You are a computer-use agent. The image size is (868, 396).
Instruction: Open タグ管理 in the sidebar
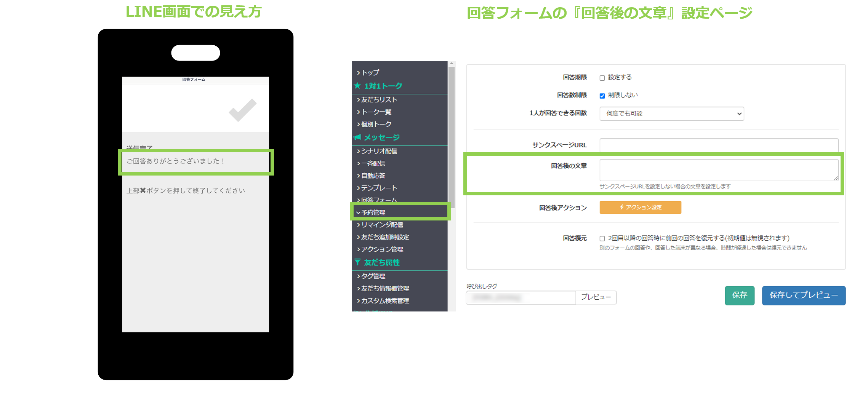[373, 276]
